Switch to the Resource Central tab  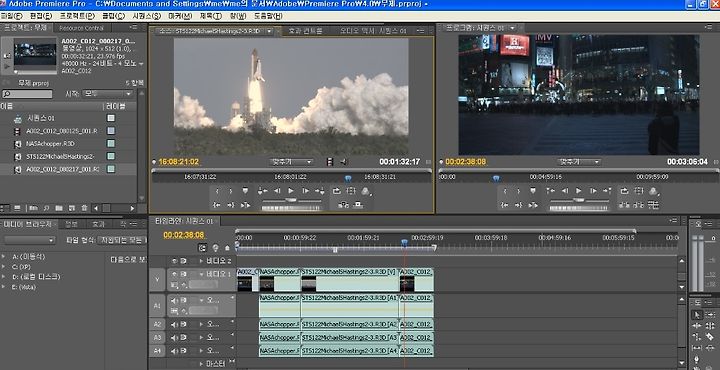coord(82,28)
